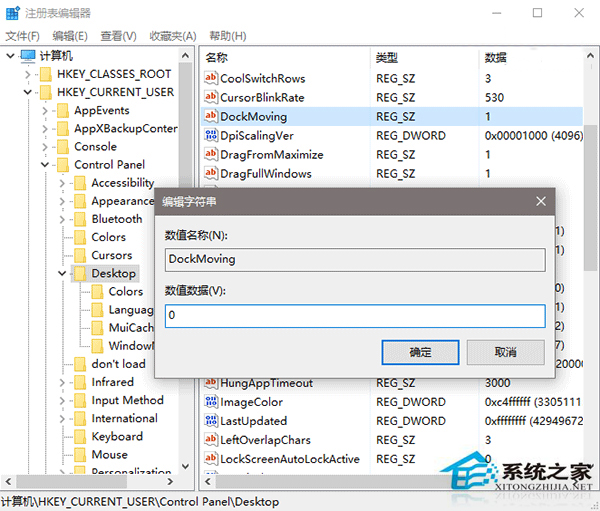The height and width of the screenshot is (511, 600).
Task: Click the MuiCached folder icon
Action: [x=97, y=328]
